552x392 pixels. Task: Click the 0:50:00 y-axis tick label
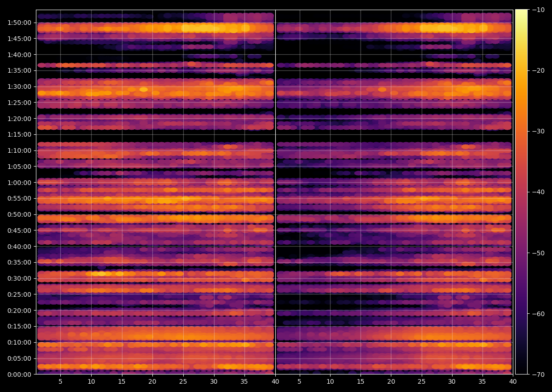[19, 215]
